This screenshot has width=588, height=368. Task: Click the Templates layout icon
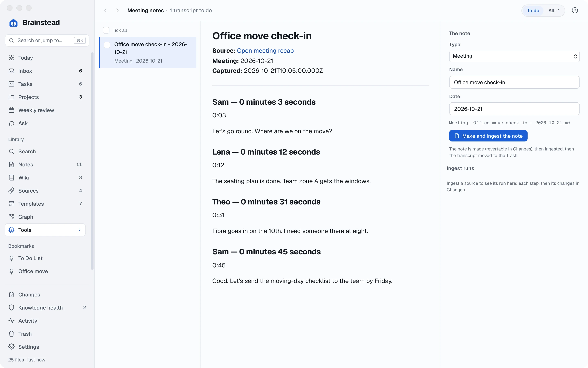(x=11, y=204)
